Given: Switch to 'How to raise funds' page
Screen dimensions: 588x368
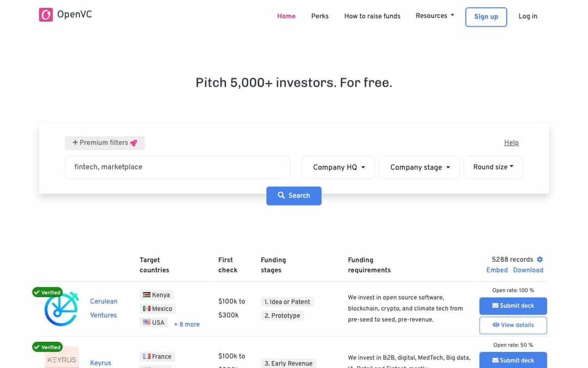Looking at the screenshot, I should [x=372, y=16].
